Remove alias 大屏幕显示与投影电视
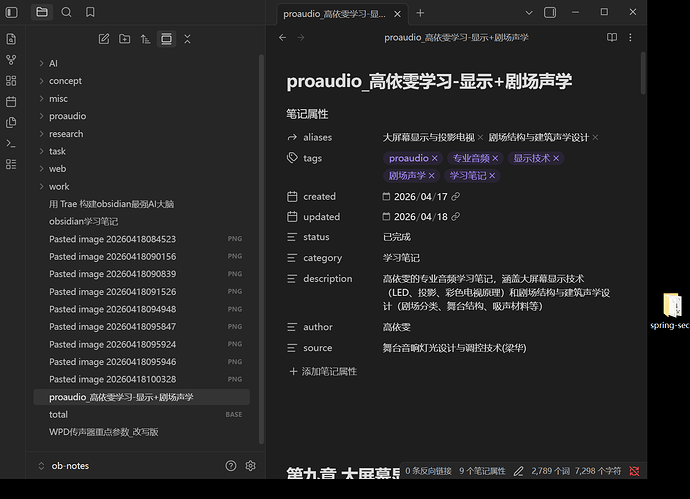This screenshot has height=499, width=690. (480, 138)
